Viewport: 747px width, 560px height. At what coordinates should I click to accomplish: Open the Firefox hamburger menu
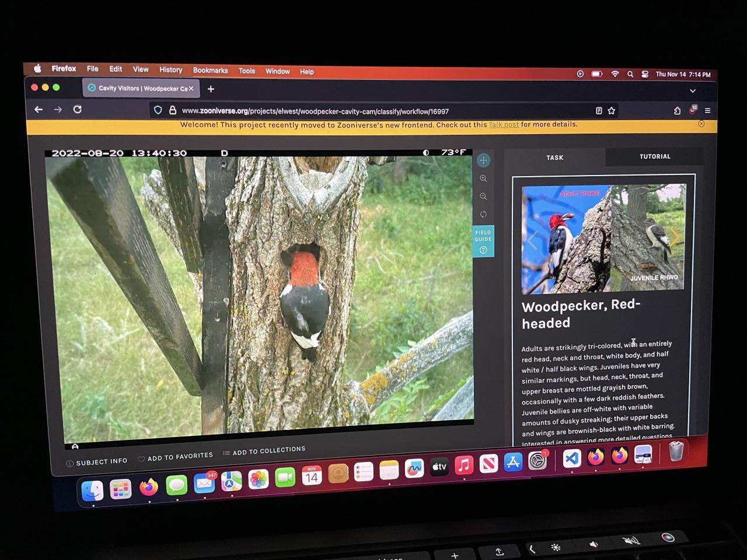tap(707, 110)
